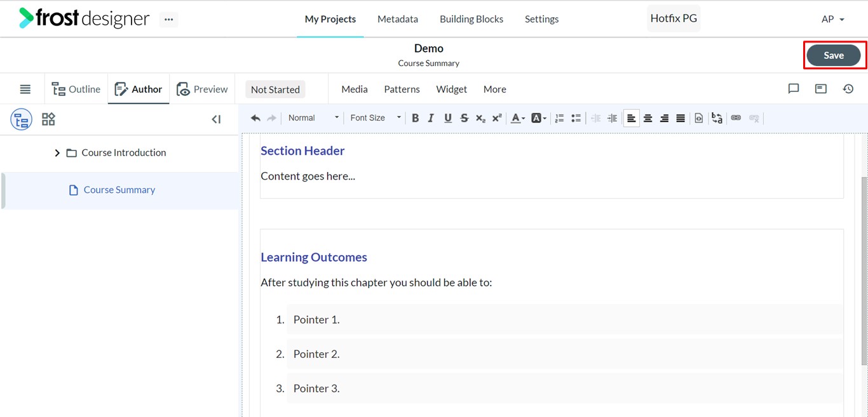
Task: Insert a hyperlink with link icon
Action: click(736, 118)
